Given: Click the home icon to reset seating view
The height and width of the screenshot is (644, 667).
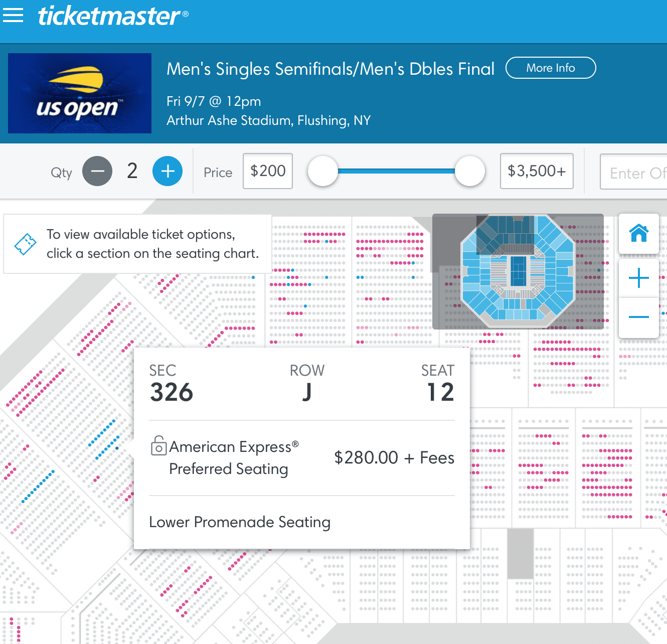Looking at the screenshot, I should [638, 234].
